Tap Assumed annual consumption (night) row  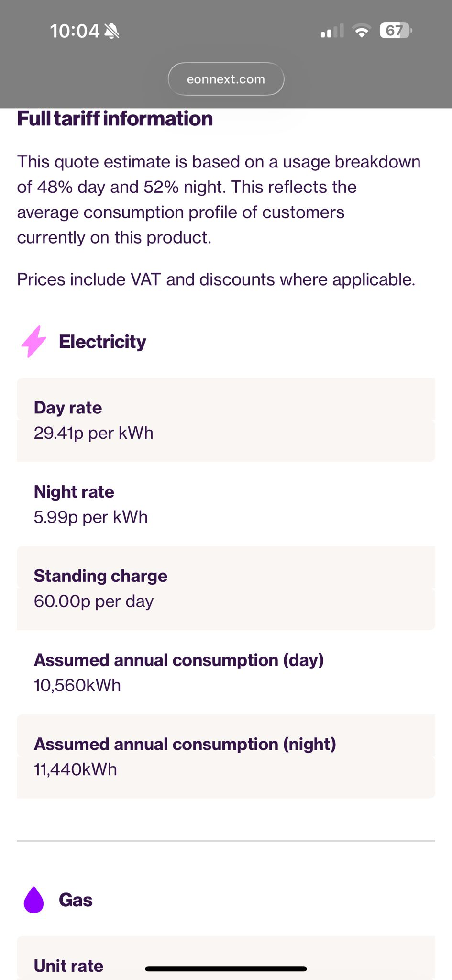coord(226,757)
